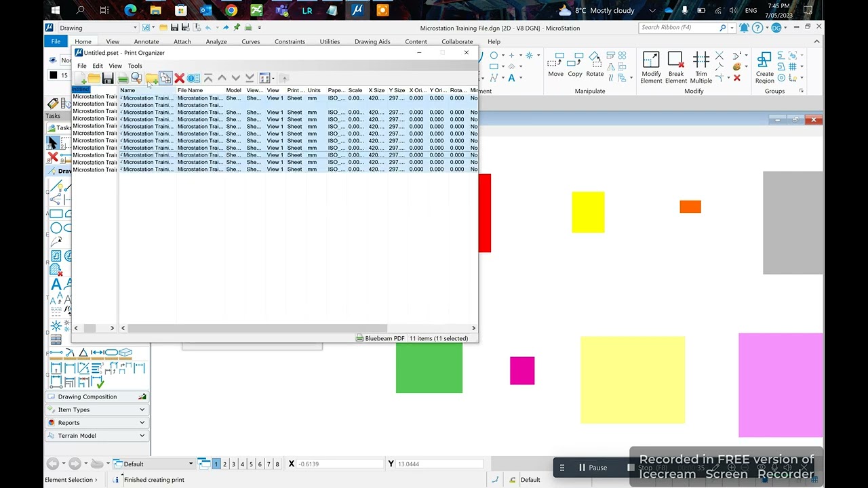Expand the Reports task group

(x=97, y=422)
